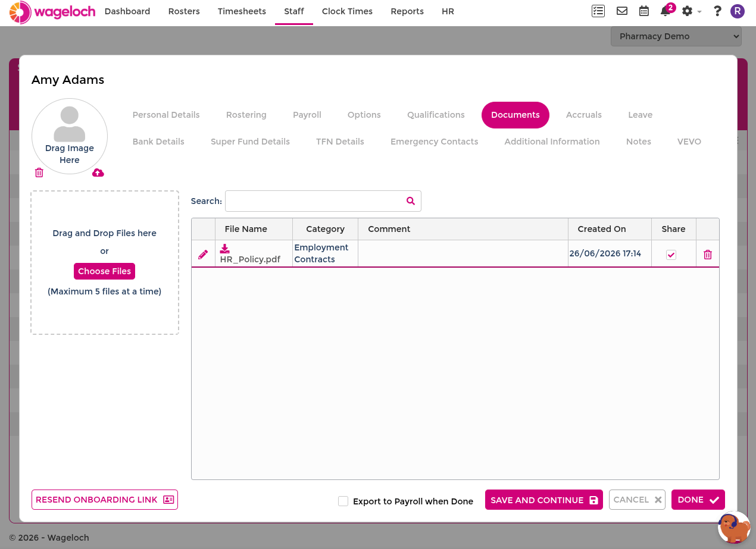Click the search magnifier icon

click(411, 201)
